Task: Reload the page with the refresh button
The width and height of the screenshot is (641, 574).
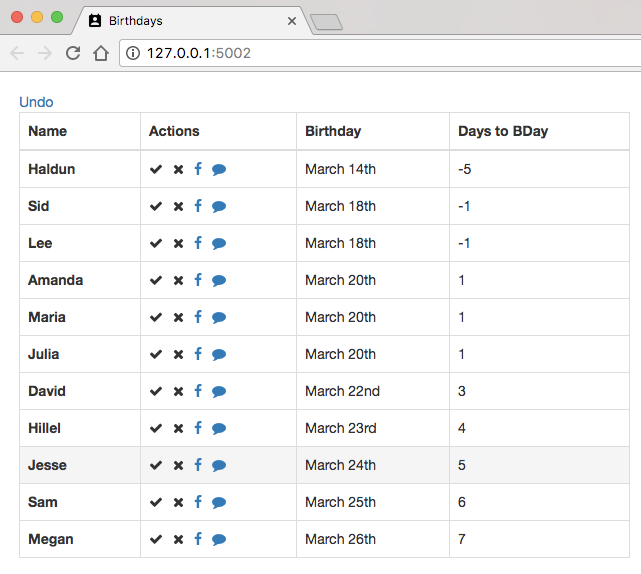Action: pyautogui.click(x=73, y=53)
